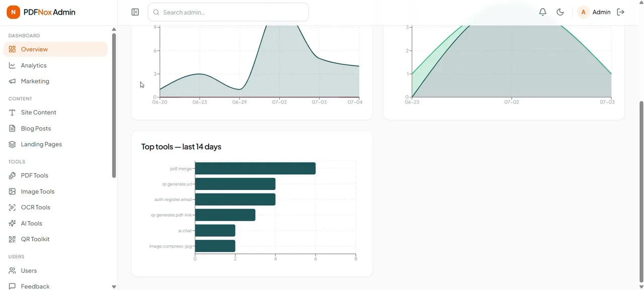Toggle dark mode moon icon
This screenshot has width=644, height=290.
click(x=560, y=12)
